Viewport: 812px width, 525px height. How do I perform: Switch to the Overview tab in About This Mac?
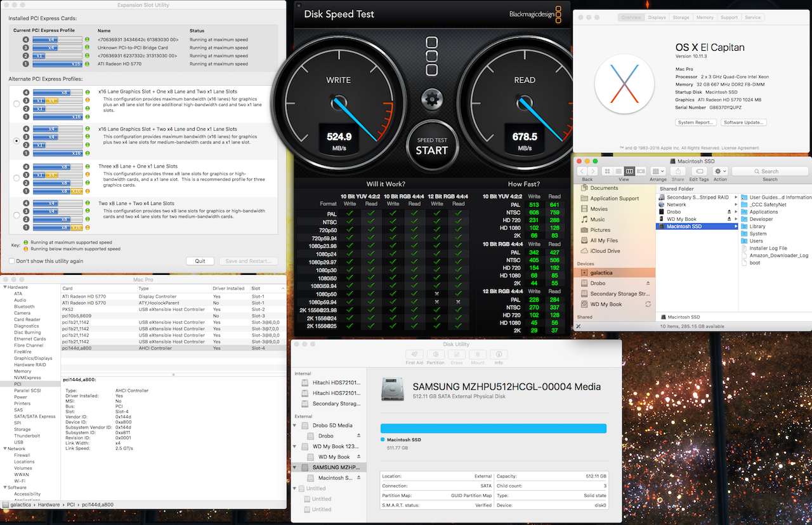(x=631, y=18)
